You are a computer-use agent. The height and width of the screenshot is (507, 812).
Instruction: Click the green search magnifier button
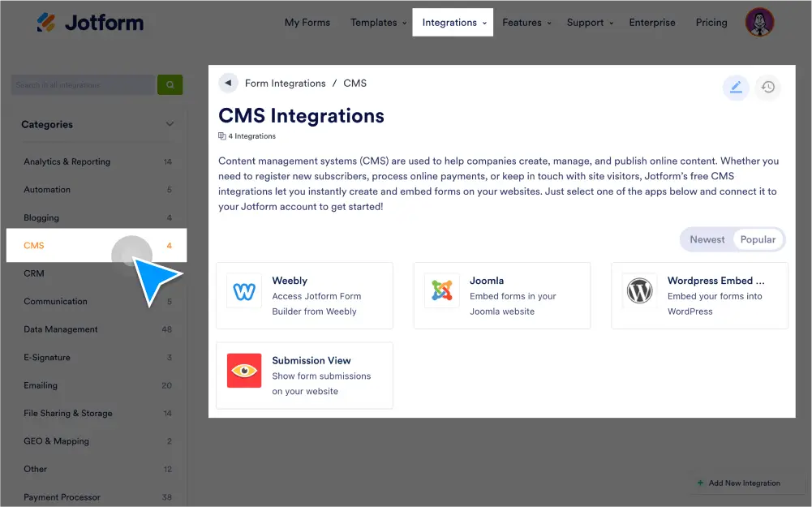click(x=170, y=84)
